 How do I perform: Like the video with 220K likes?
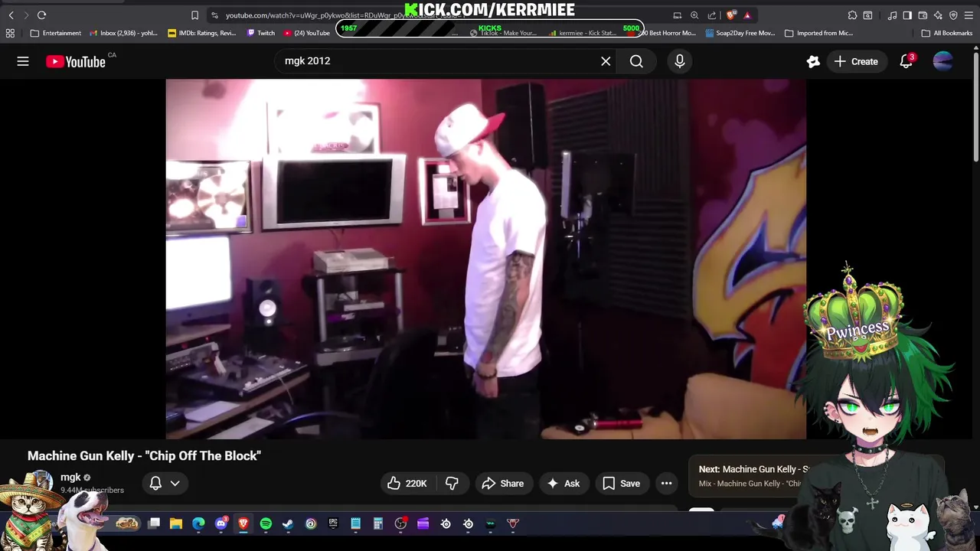407,483
